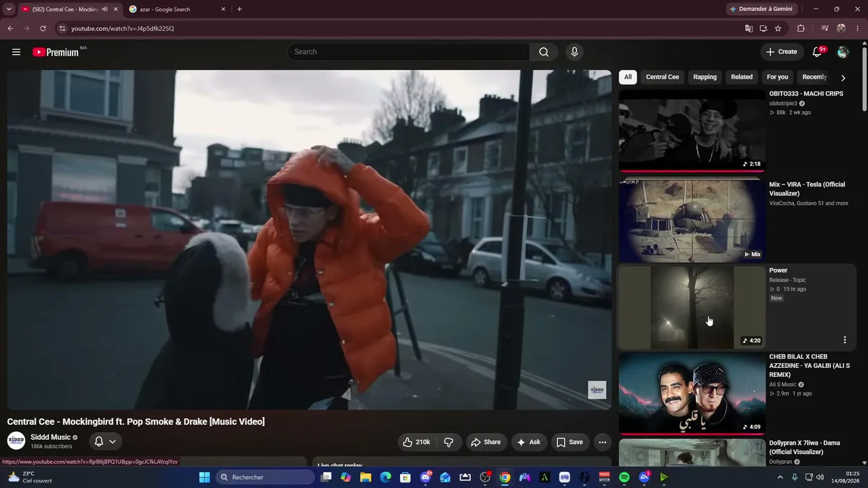Save the video to a playlist
This screenshot has height=488, width=868.
pyautogui.click(x=570, y=442)
